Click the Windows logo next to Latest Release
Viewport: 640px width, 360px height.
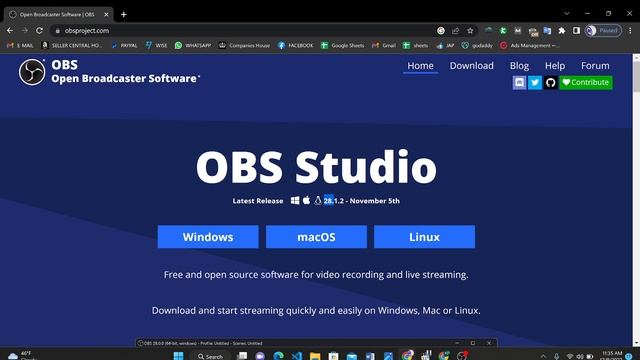pos(295,200)
